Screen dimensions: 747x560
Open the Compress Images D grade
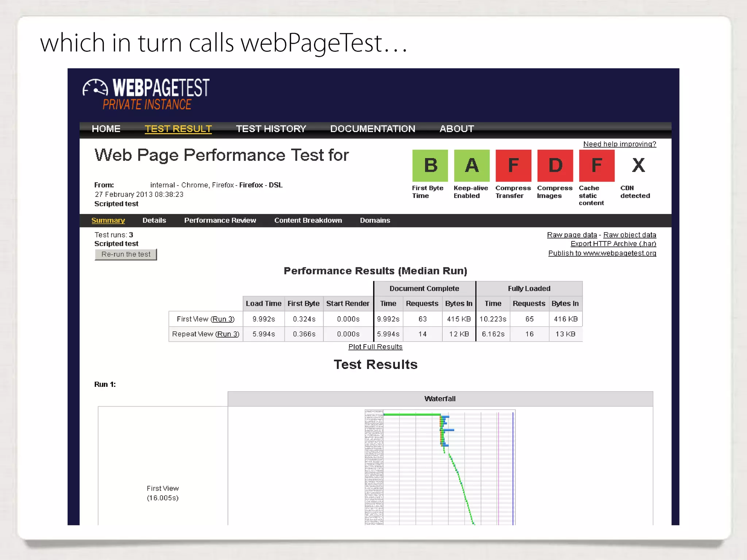tap(555, 166)
